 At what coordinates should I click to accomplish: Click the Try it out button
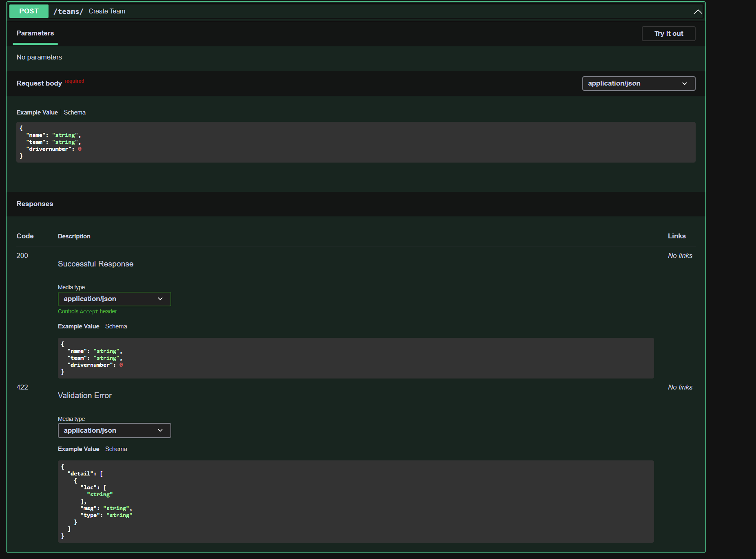669,33
